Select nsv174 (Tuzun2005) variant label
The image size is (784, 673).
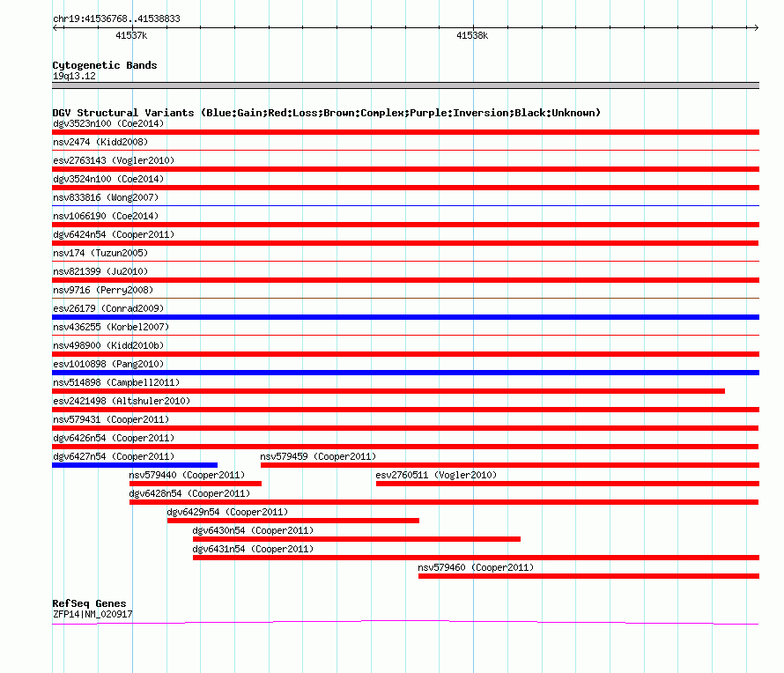[x=100, y=253]
